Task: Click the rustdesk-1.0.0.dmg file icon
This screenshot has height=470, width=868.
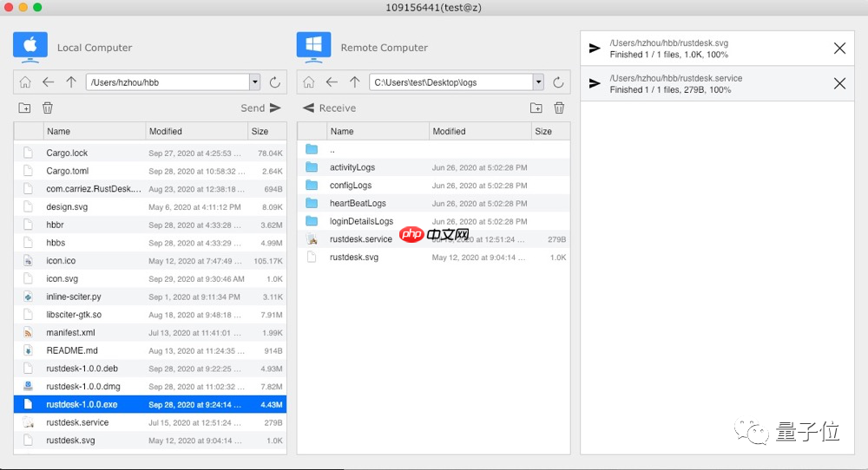Action: (x=29, y=386)
